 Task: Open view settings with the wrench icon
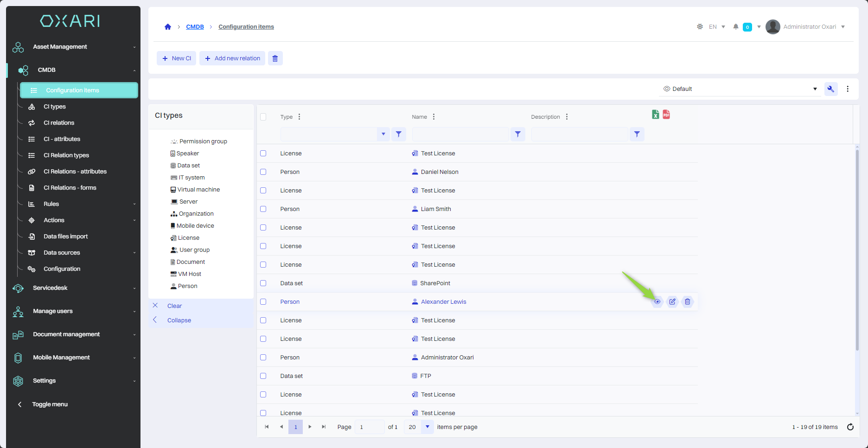coord(830,89)
